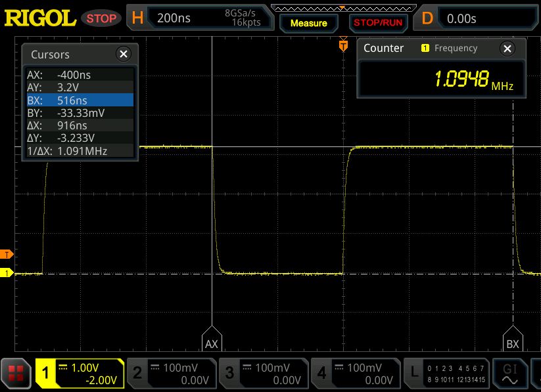
Task: Select the 1/ΔX row 1.091MHz
Action: (x=80, y=151)
